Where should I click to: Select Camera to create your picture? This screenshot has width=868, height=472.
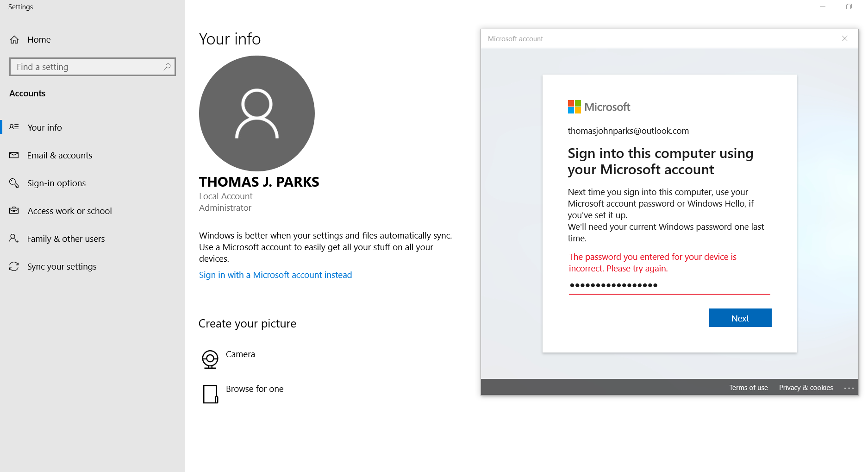tap(240, 353)
